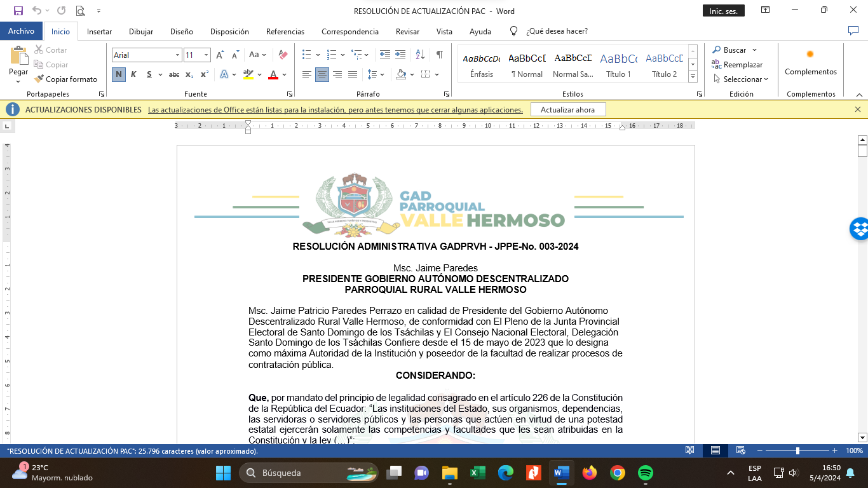The height and width of the screenshot is (488, 868).
Task: Show paragraph marks with pilcrow icon
Action: [x=439, y=55]
